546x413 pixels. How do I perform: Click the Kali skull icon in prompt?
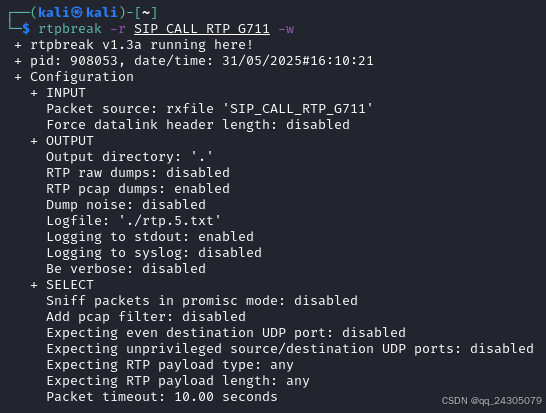[77, 13]
